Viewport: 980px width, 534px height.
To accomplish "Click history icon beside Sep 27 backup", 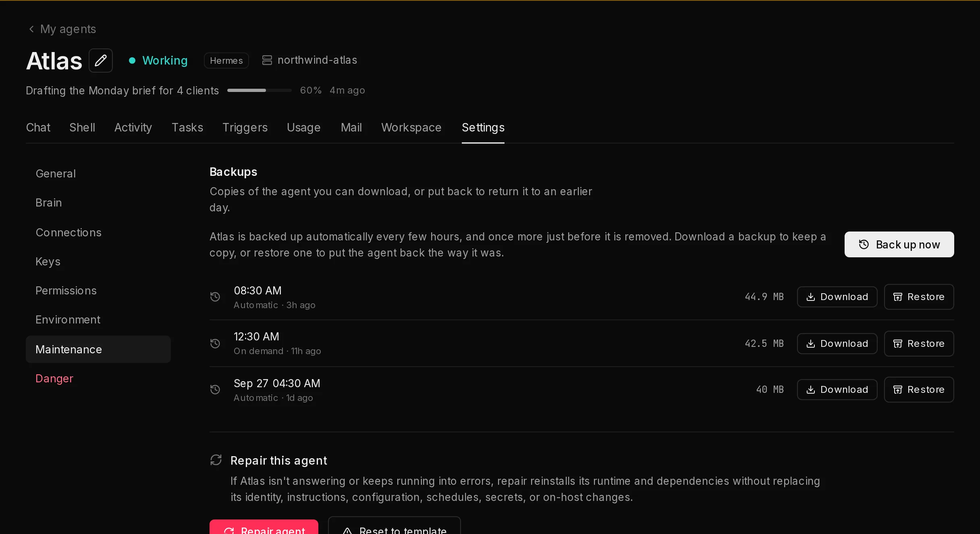I will coord(215,390).
